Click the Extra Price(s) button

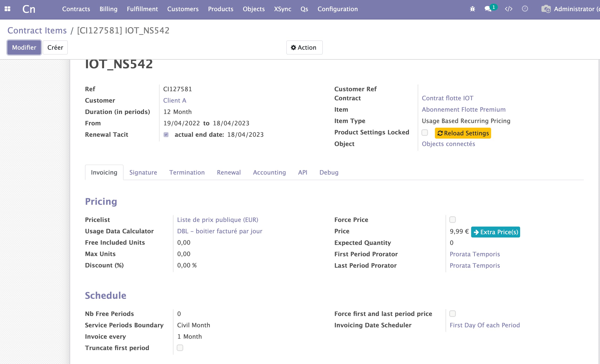pos(495,232)
